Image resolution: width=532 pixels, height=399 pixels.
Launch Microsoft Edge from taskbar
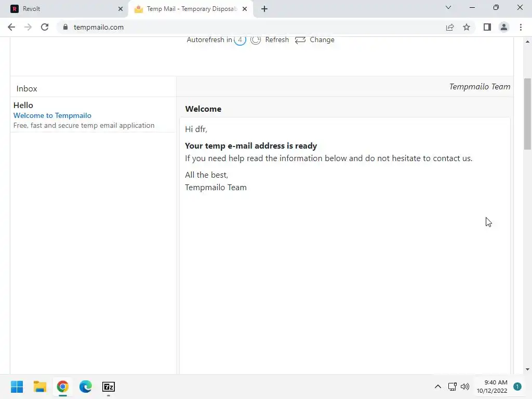coord(86,387)
